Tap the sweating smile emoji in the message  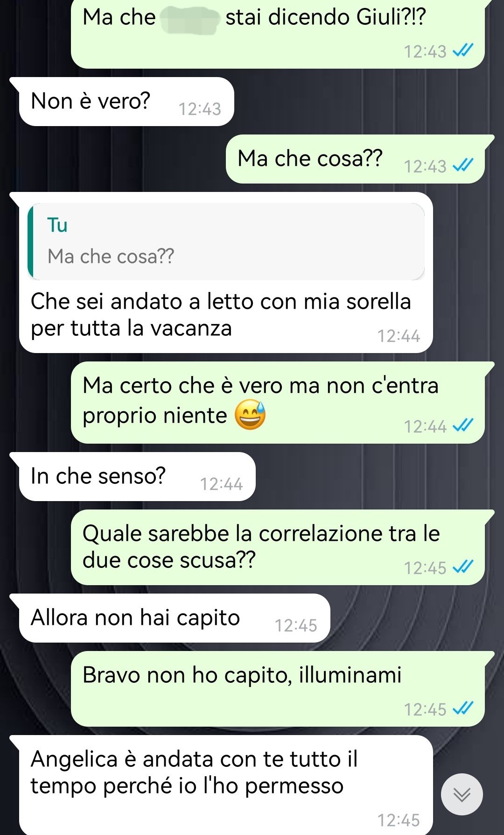point(250,415)
